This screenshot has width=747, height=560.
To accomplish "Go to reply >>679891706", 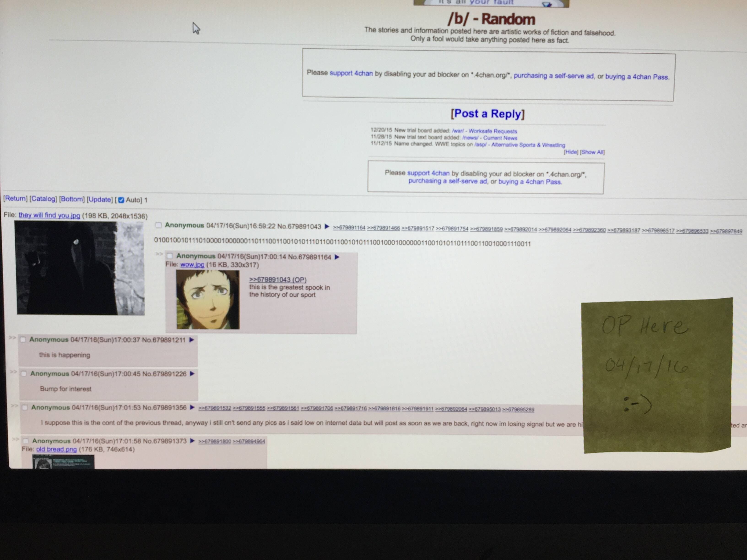I will pos(317,408).
